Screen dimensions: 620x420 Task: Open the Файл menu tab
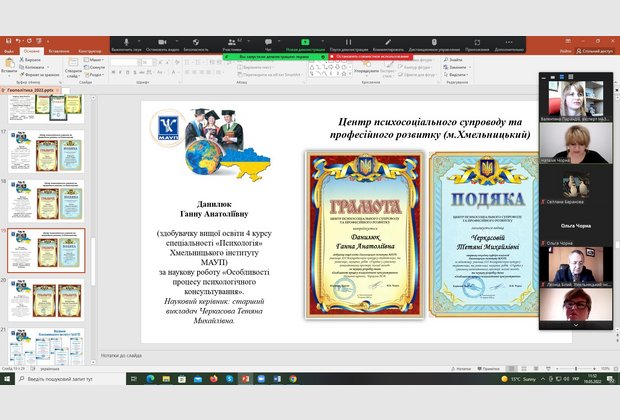[8, 50]
